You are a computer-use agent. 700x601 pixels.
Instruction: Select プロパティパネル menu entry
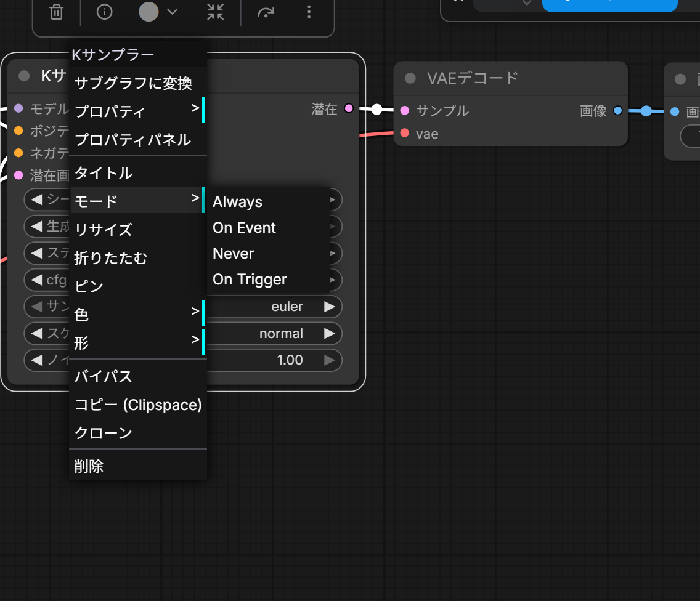(x=138, y=140)
